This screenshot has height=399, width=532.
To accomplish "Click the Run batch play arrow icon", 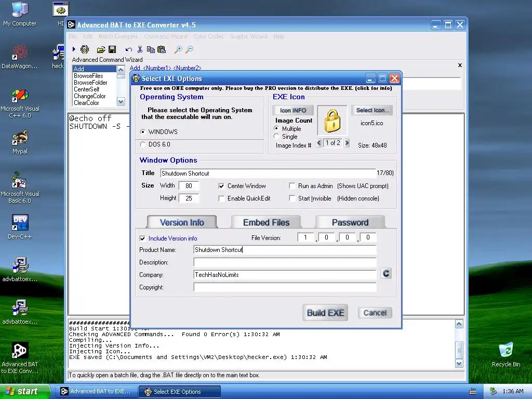I will 74,49.
